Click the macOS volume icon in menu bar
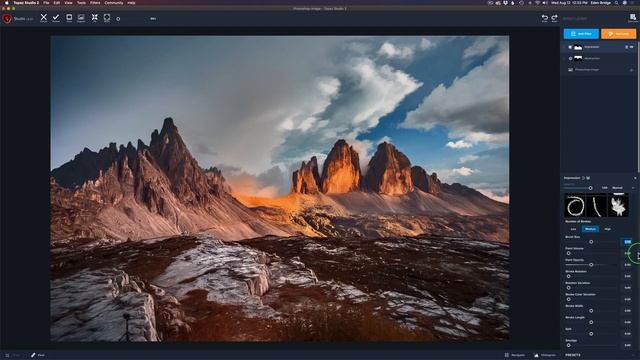The image size is (640, 360). pos(544,3)
